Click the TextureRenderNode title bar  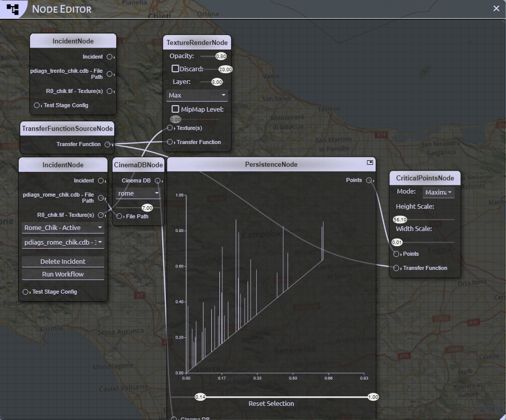197,42
